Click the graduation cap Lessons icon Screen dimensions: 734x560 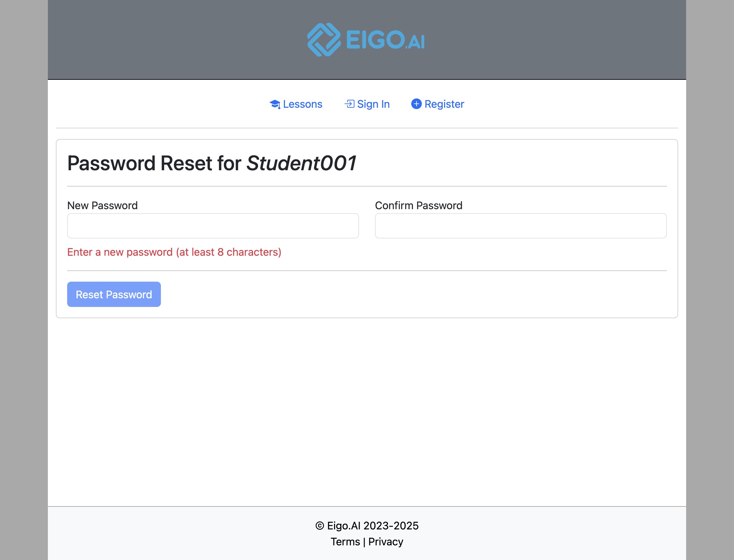[275, 104]
